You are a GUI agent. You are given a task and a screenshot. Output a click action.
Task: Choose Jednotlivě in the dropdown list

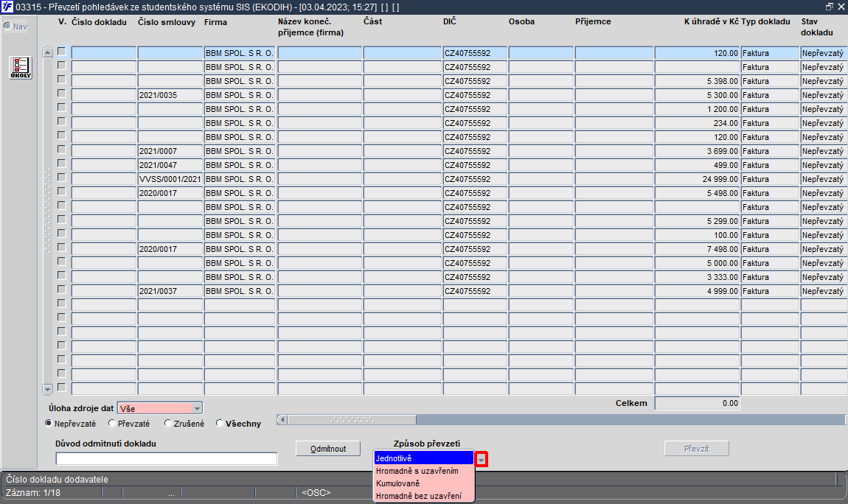[x=424, y=458]
